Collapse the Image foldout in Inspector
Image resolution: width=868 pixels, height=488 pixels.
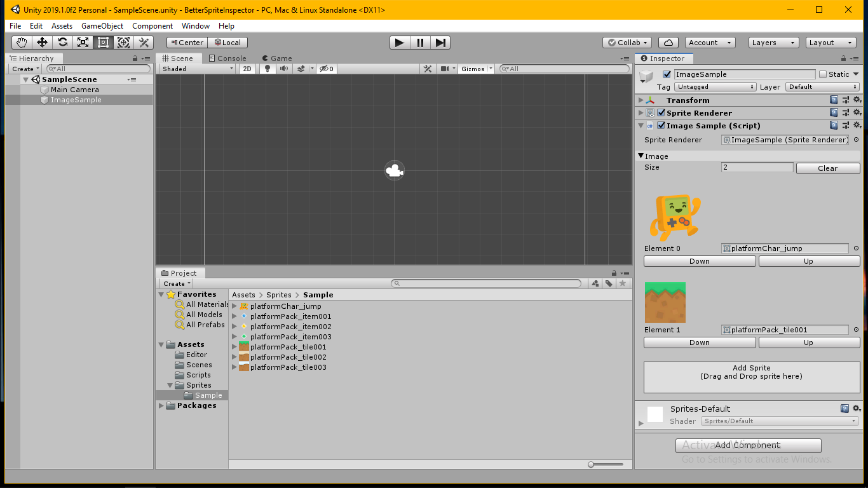641,156
